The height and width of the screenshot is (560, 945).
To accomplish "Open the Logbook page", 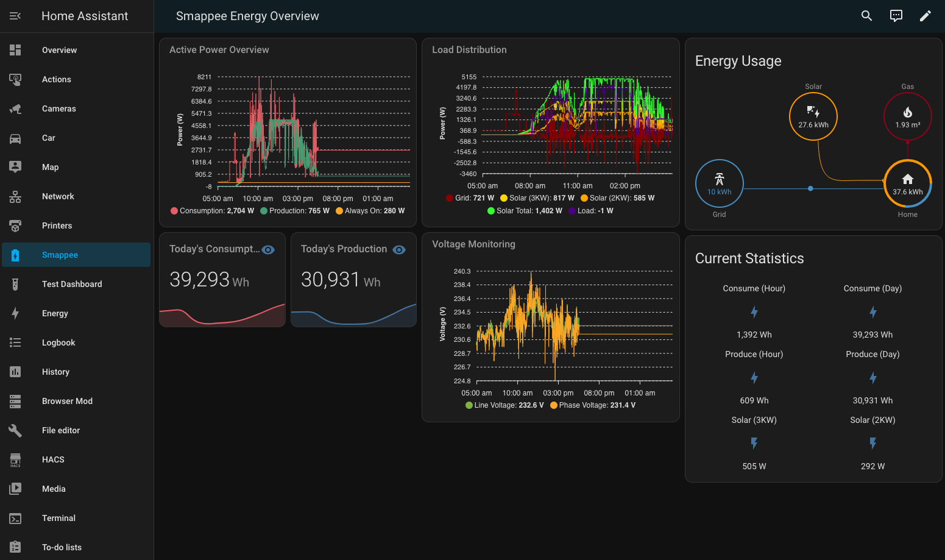I will pyautogui.click(x=76, y=342).
